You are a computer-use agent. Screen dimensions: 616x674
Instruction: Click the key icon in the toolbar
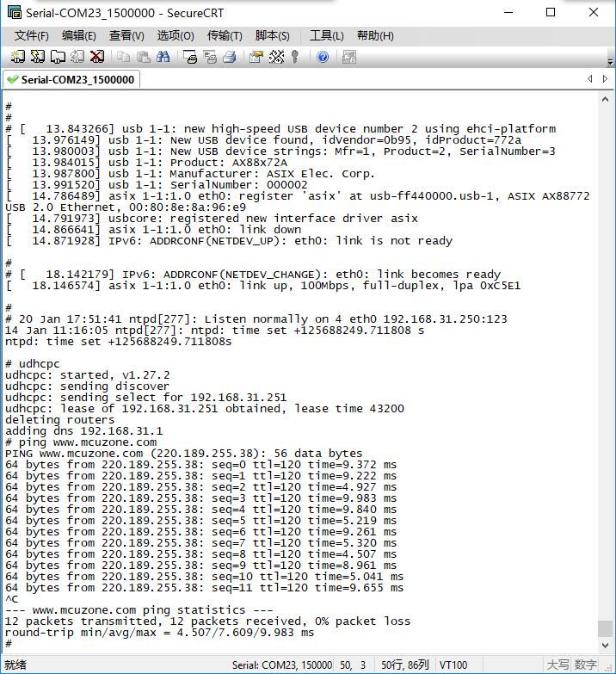tap(295, 57)
